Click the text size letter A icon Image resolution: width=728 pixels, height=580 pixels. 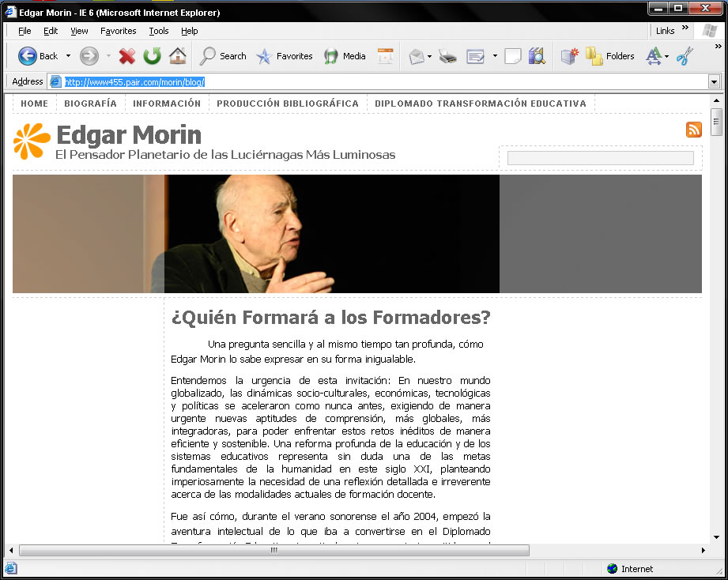[x=653, y=56]
